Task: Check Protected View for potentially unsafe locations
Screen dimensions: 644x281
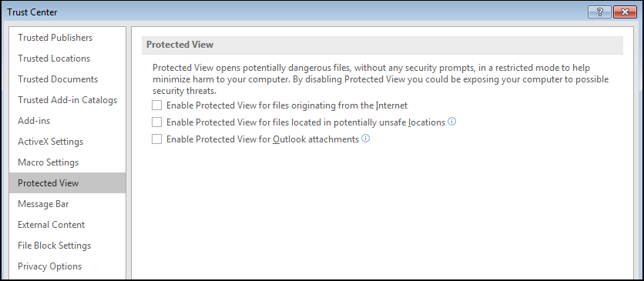Action: pyautogui.click(x=156, y=122)
